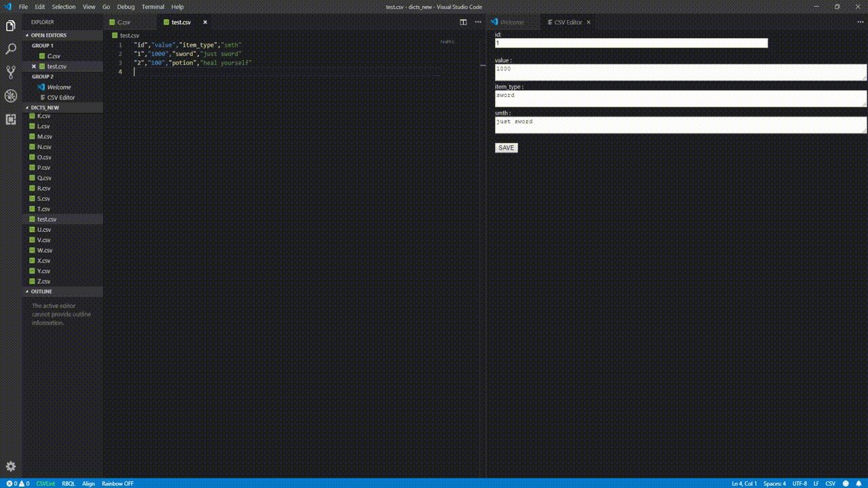Toggle Rainbow OFF in the status bar
The width and height of the screenshot is (868, 488).
(117, 483)
